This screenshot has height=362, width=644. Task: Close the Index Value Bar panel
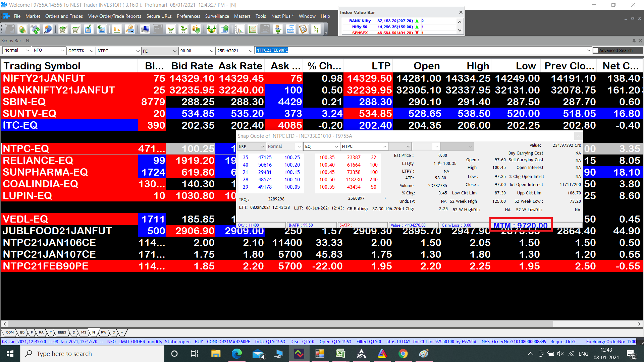(461, 12)
